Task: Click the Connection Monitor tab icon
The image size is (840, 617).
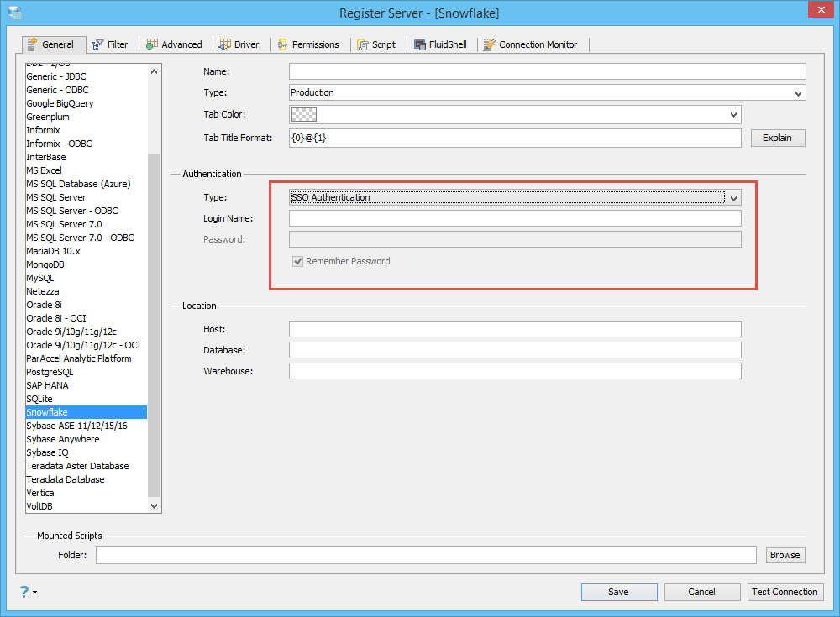Action: point(489,45)
